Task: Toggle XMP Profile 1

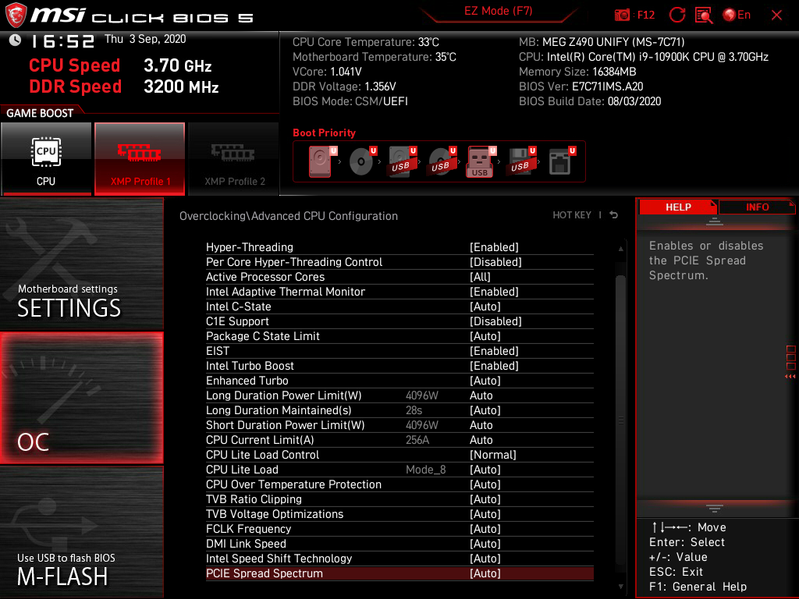Action: pyautogui.click(x=140, y=159)
